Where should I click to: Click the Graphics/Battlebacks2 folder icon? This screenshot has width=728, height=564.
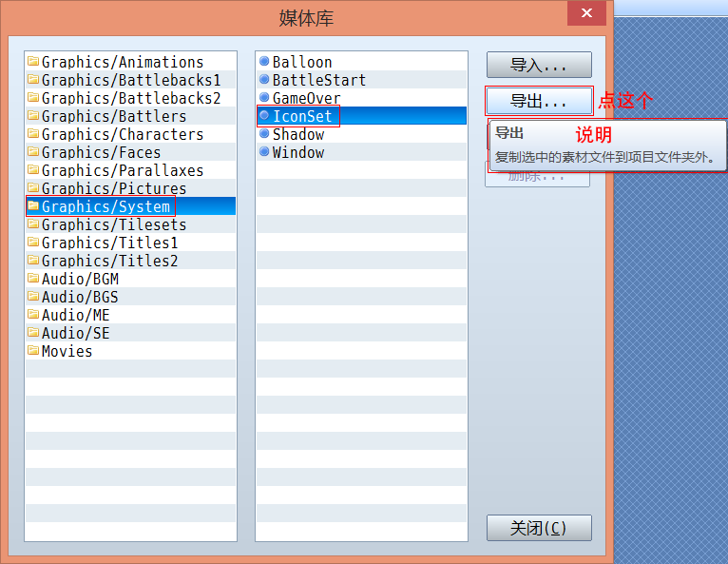[33, 98]
